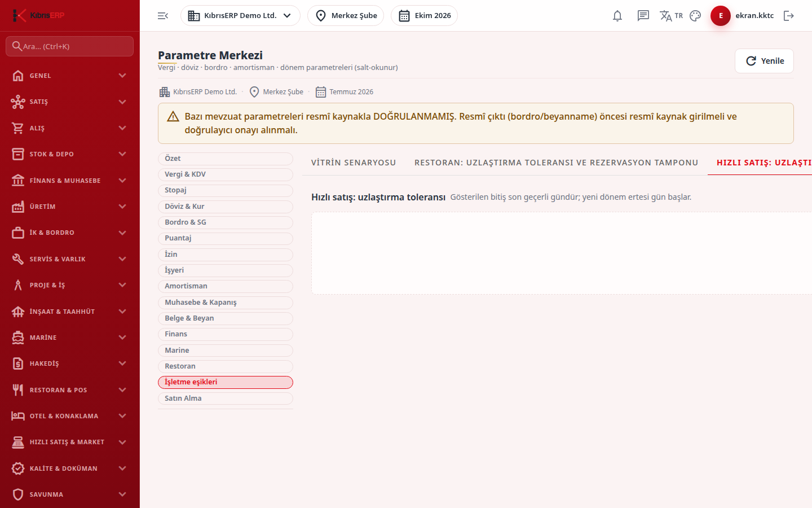Open the messages chat icon

pyautogui.click(x=643, y=16)
